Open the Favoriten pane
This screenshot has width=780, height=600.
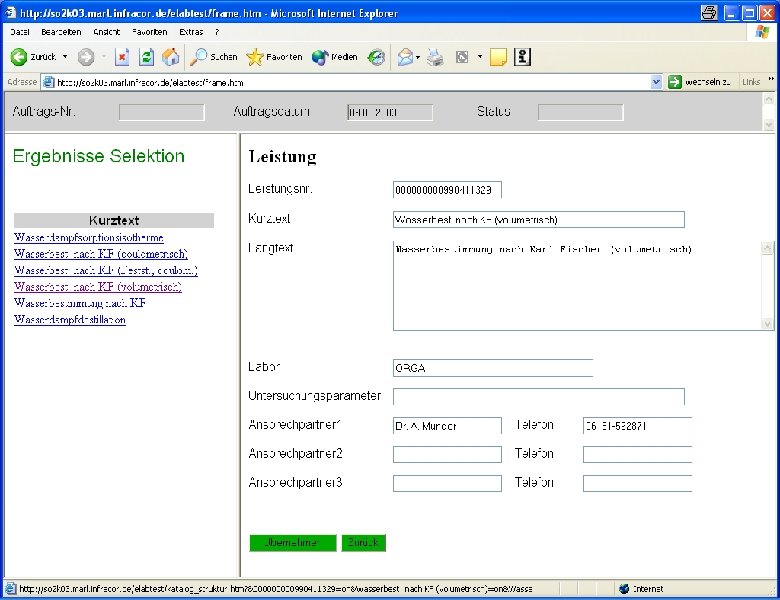tap(275, 57)
